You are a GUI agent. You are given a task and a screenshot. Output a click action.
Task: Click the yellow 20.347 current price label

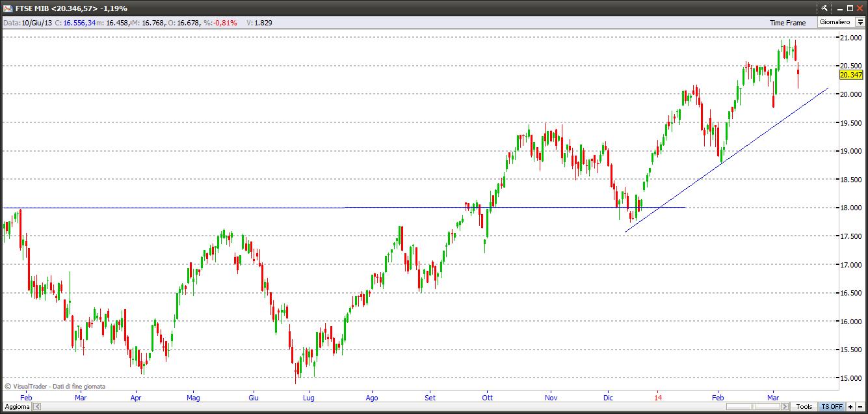(x=851, y=76)
